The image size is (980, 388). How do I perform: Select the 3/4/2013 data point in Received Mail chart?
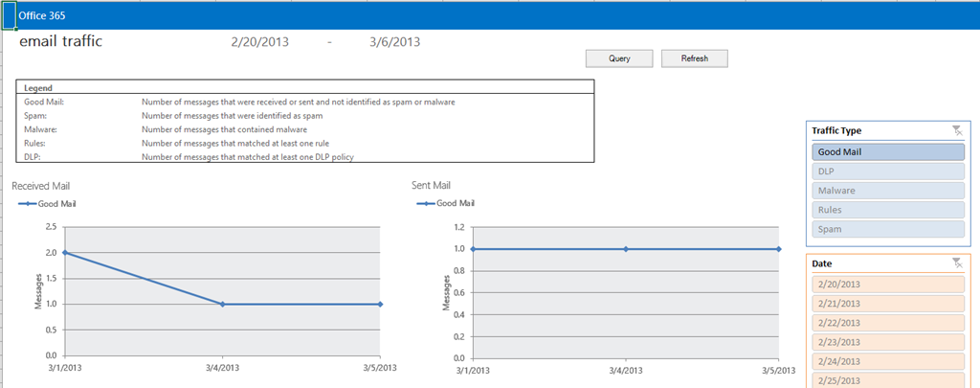[223, 304]
